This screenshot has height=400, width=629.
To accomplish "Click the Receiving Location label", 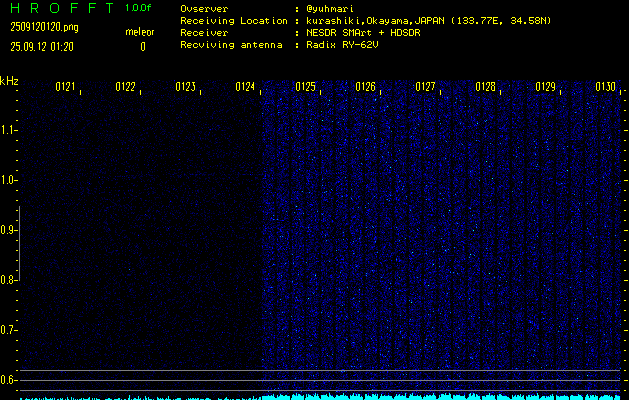I will 234,21.
